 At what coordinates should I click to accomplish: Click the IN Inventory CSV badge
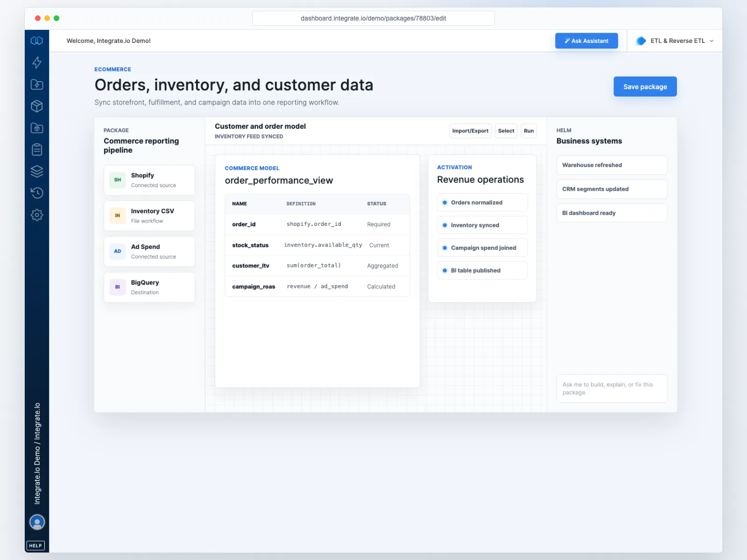click(117, 216)
